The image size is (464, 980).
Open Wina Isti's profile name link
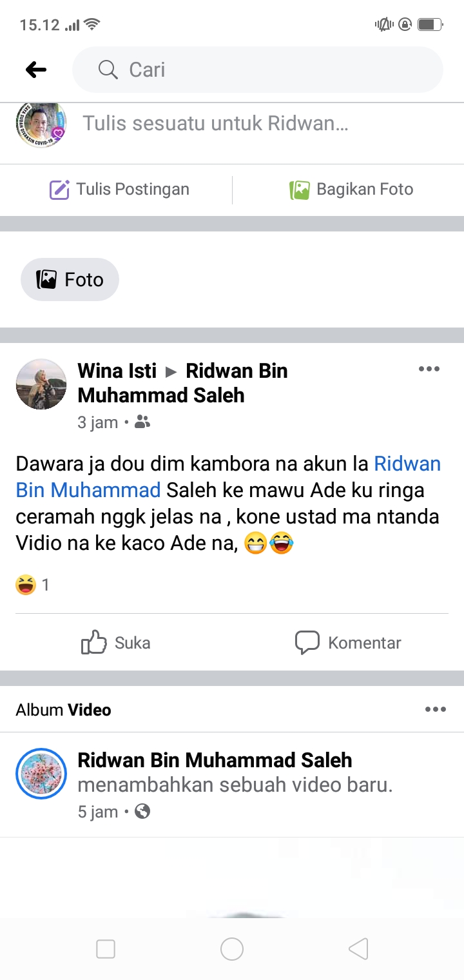click(117, 371)
